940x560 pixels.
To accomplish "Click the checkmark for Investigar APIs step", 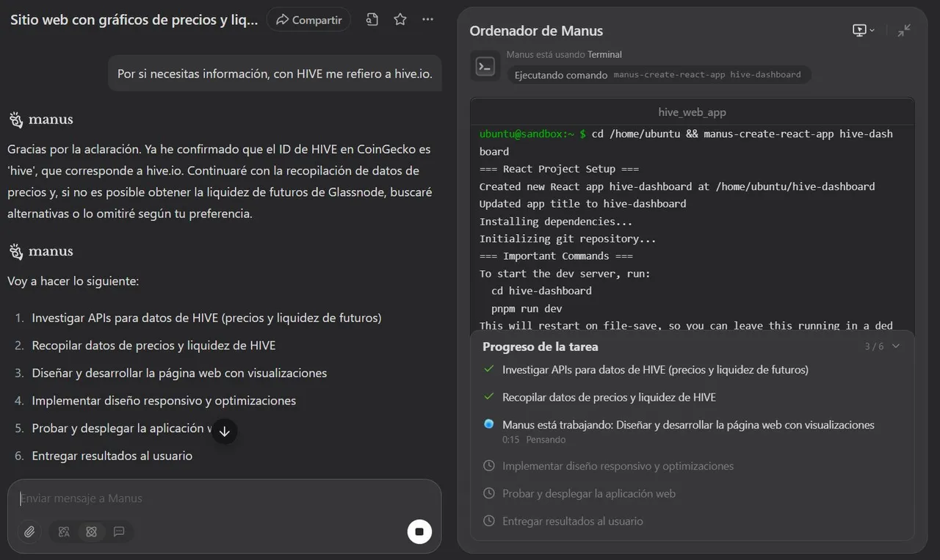I will coord(489,369).
